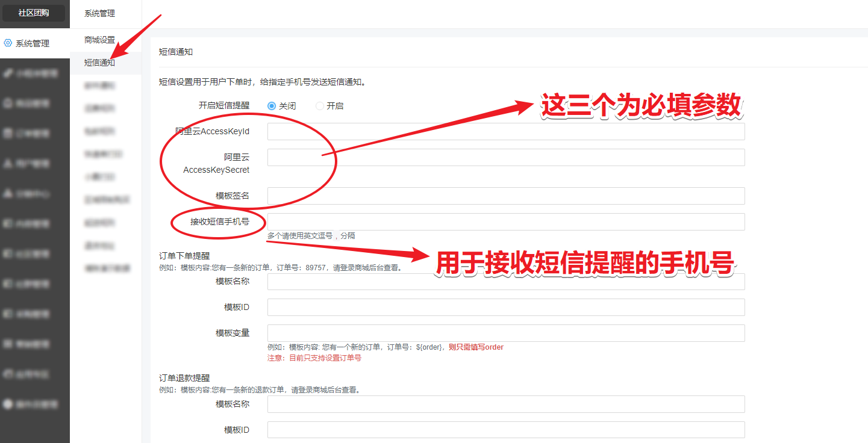Focus the 模板变量 input field

(506, 333)
